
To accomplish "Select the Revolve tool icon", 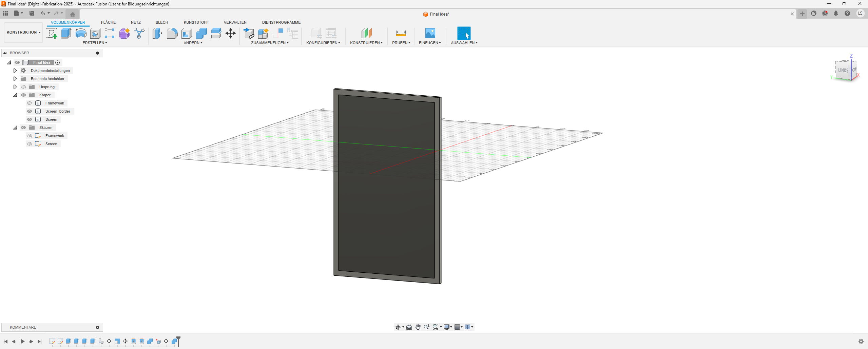I will pos(81,33).
